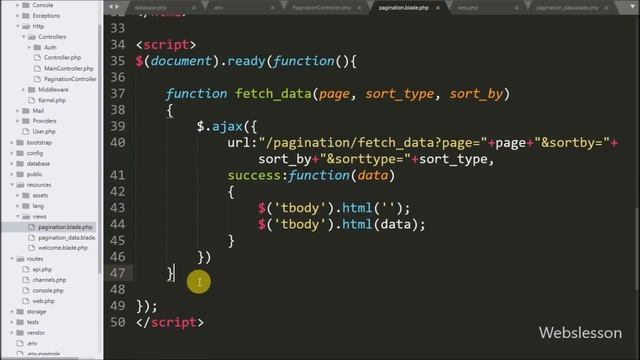Image resolution: width=640 pixels, height=360 pixels.
Task: Click the Console folder icon
Action: [x=26, y=5]
